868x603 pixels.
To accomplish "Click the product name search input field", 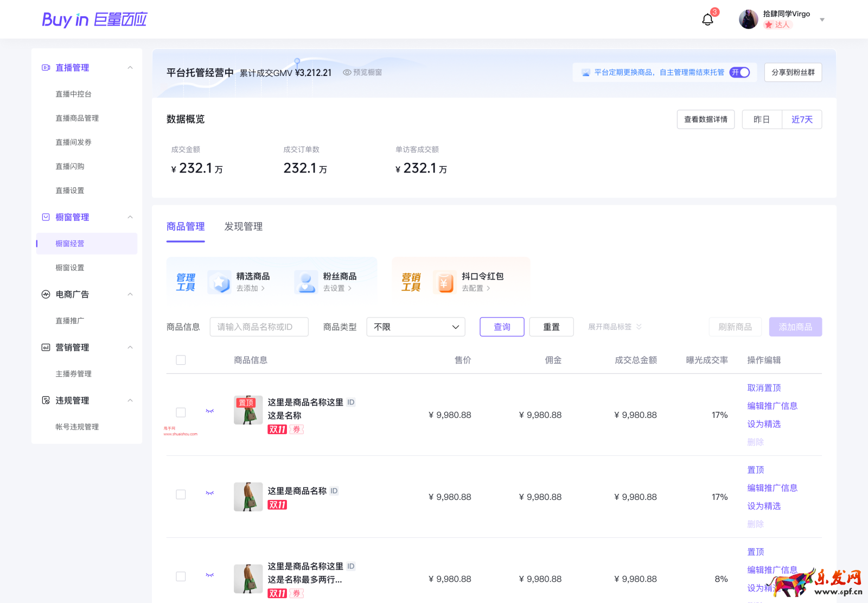I will (259, 327).
